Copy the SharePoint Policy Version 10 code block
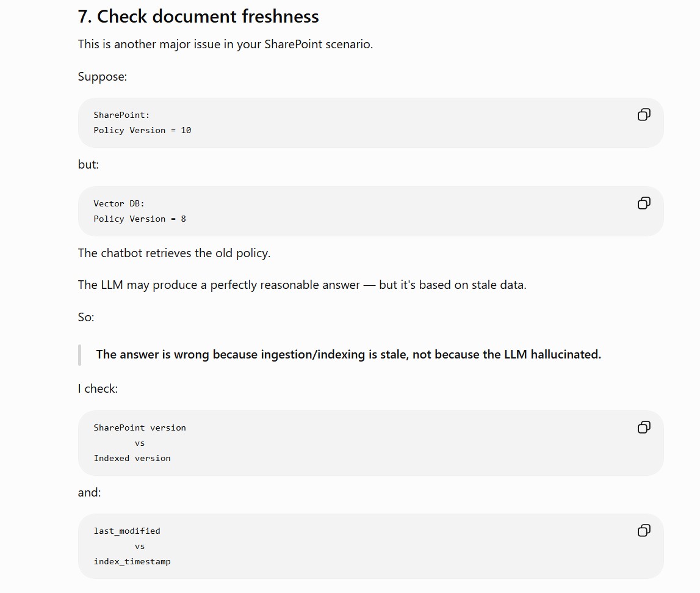 point(644,115)
